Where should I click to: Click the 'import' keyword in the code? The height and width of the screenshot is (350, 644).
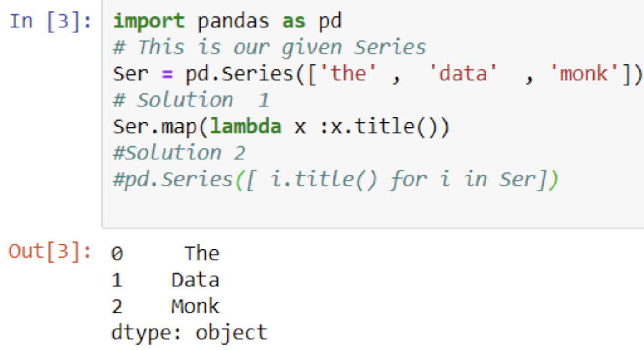coord(148,21)
